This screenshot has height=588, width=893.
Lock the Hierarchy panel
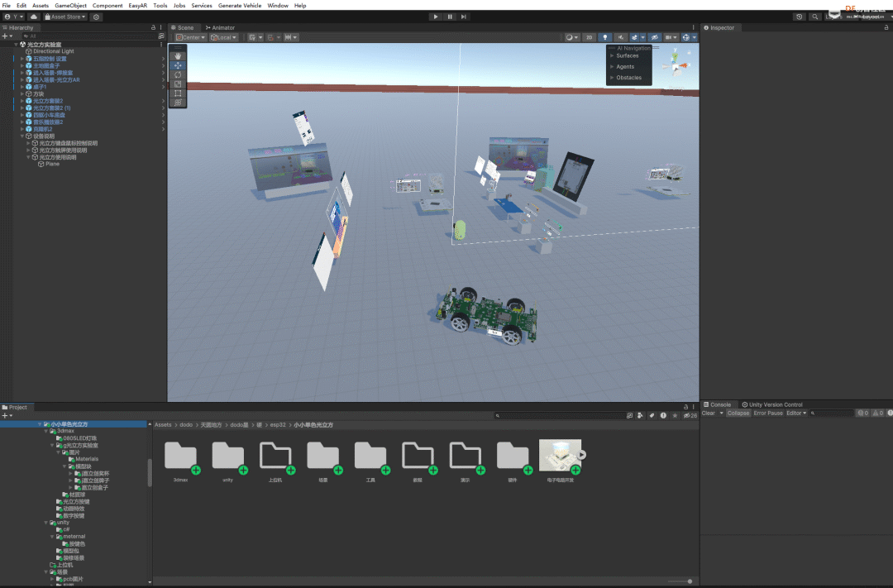(x=153, y=27)
